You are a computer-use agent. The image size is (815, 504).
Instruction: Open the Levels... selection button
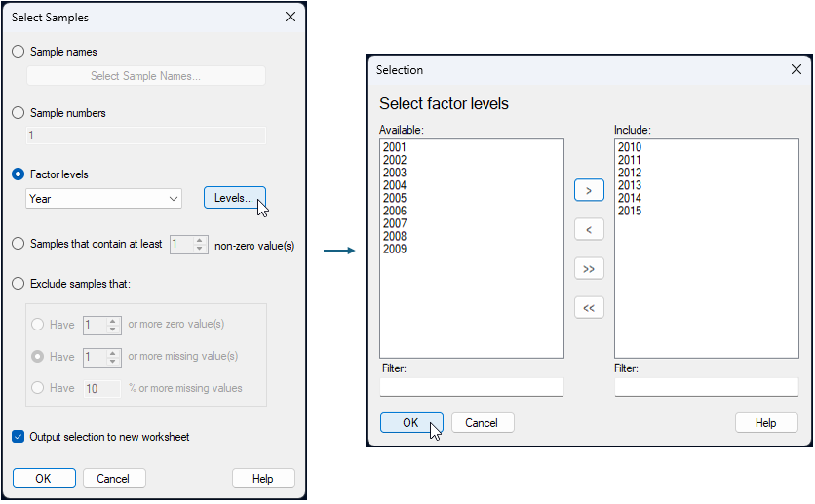(234, 199)
